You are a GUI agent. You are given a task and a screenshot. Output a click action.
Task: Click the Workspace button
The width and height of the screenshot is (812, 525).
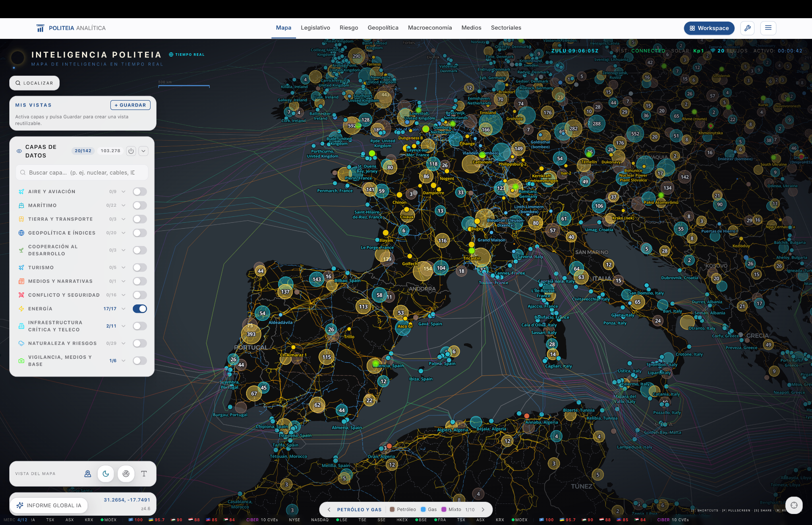click(709, 28)
